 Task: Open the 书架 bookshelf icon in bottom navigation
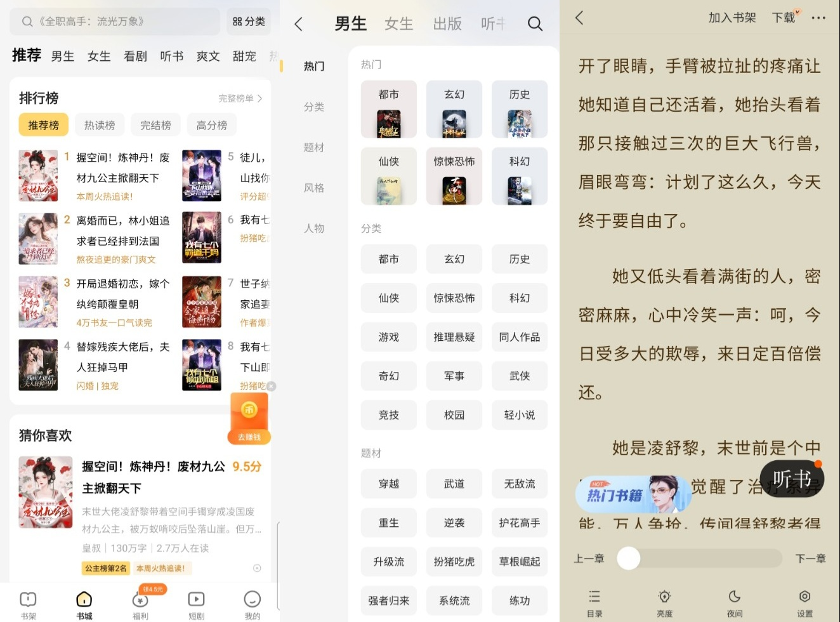click(28, 605)
